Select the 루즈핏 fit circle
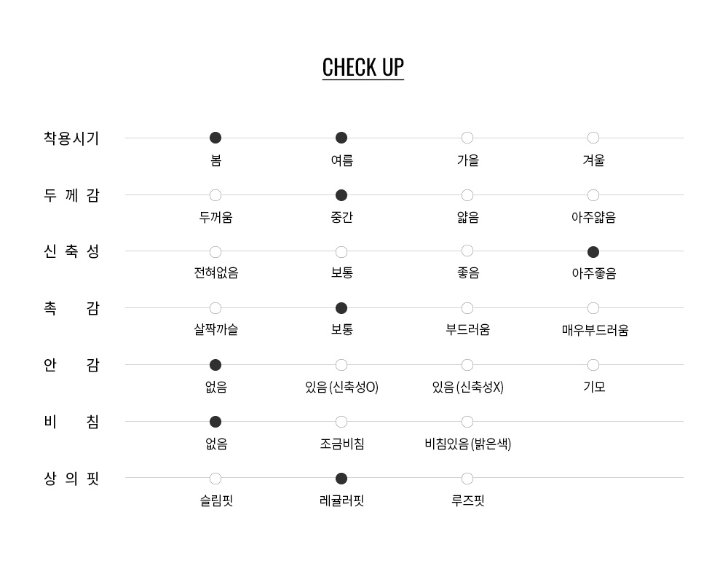Screen dimensions: 728x566 tap(467, 479)
